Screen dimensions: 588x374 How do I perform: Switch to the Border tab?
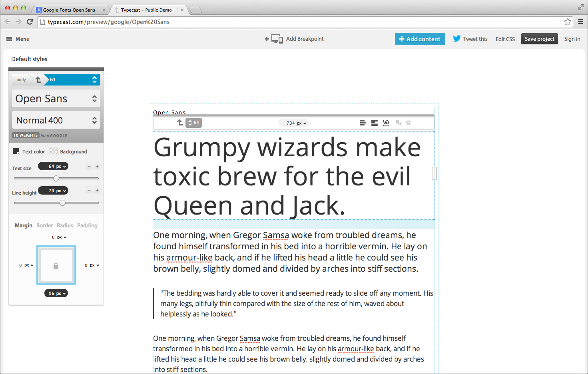(x=44, y=225)
